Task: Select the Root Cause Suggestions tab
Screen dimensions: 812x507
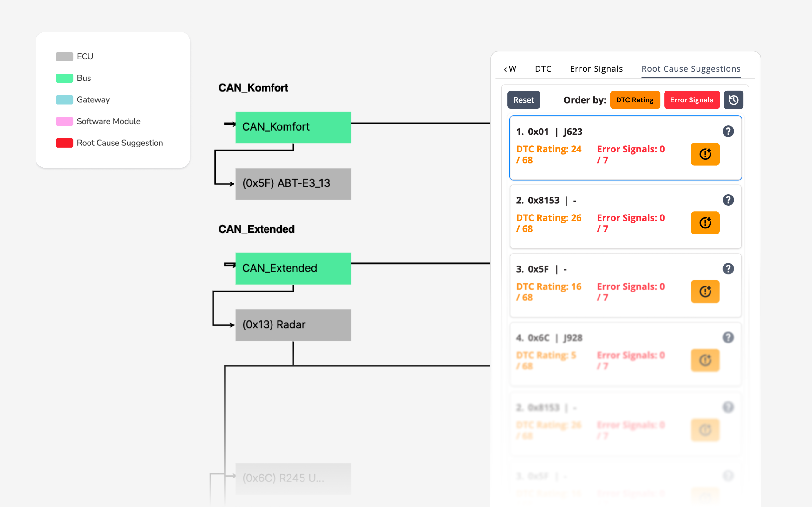Action: coord(691,69)
